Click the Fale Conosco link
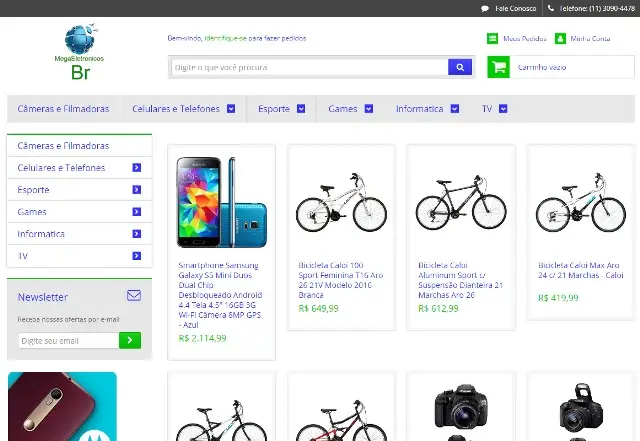Viewport: 640px width, 441px height. click(x=516, y=8)
